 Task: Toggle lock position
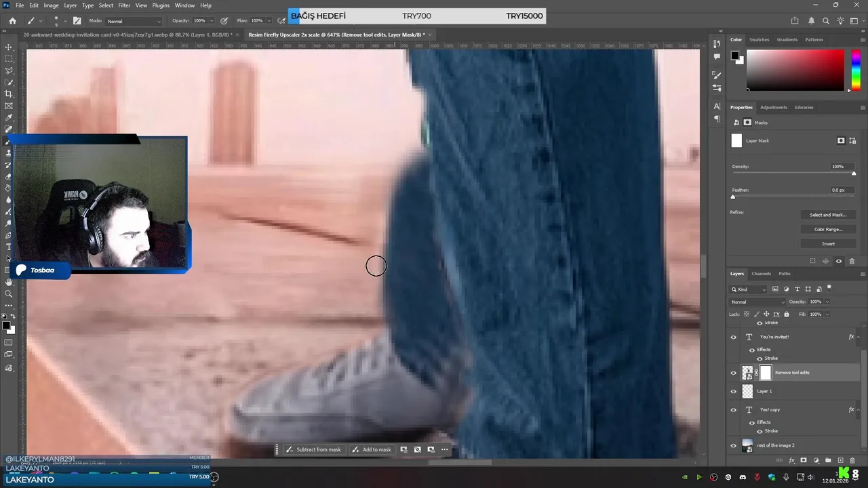point(766,314)
